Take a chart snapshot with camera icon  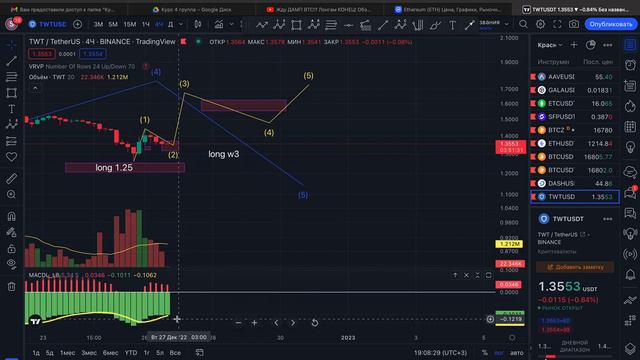[x=574, y=24]
